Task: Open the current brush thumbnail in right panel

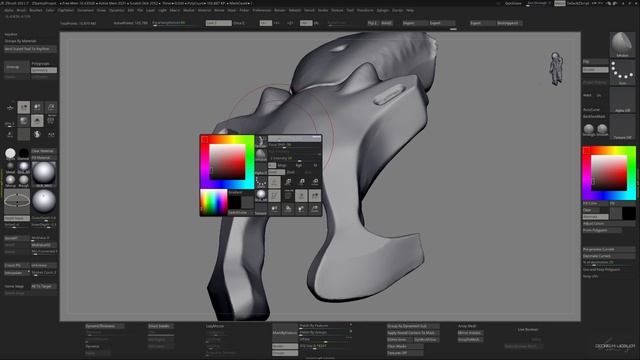Action: pos(622,44)
